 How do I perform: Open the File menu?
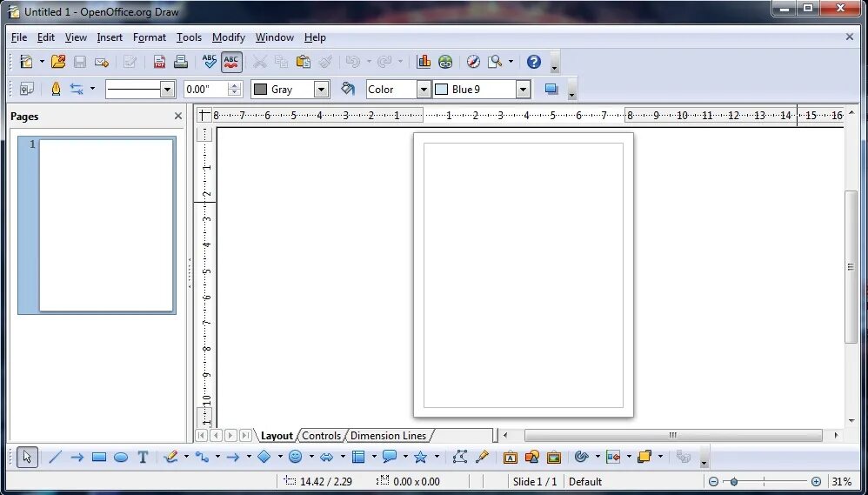[19, 37]
